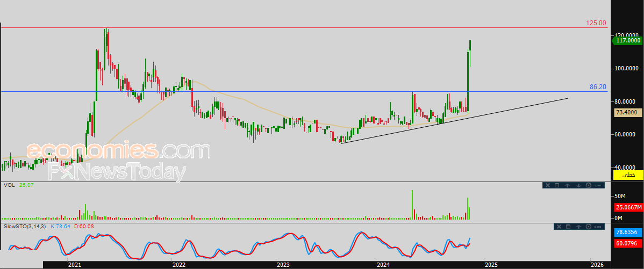Close the VOL indicator panel
644x269 pixels.
[x=548, y=185]
